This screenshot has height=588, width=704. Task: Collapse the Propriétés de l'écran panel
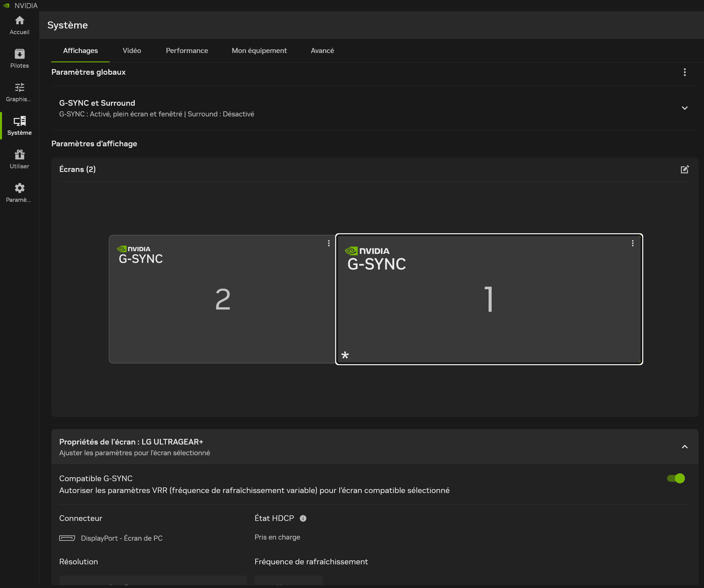(x=685, y=447)
